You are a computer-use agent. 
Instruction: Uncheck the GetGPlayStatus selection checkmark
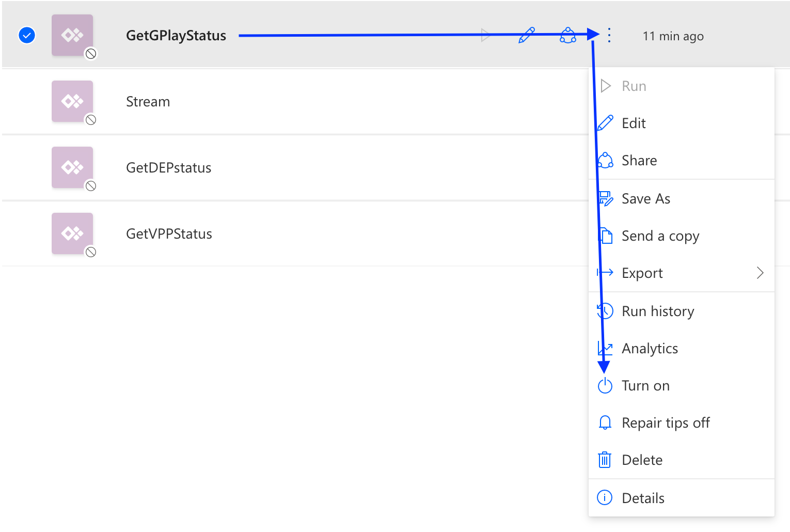pyautogui.click(x=27, y=36)
